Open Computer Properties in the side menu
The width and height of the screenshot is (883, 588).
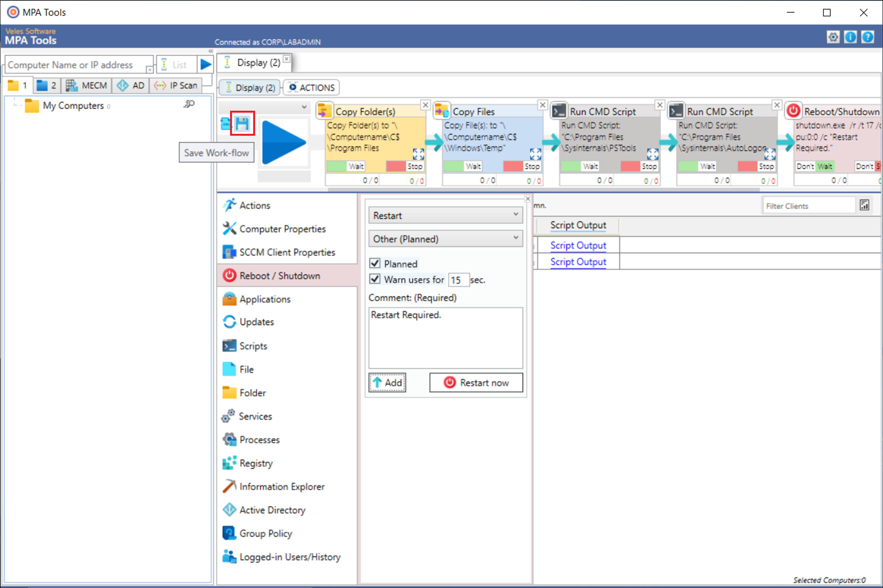point(287,229)
